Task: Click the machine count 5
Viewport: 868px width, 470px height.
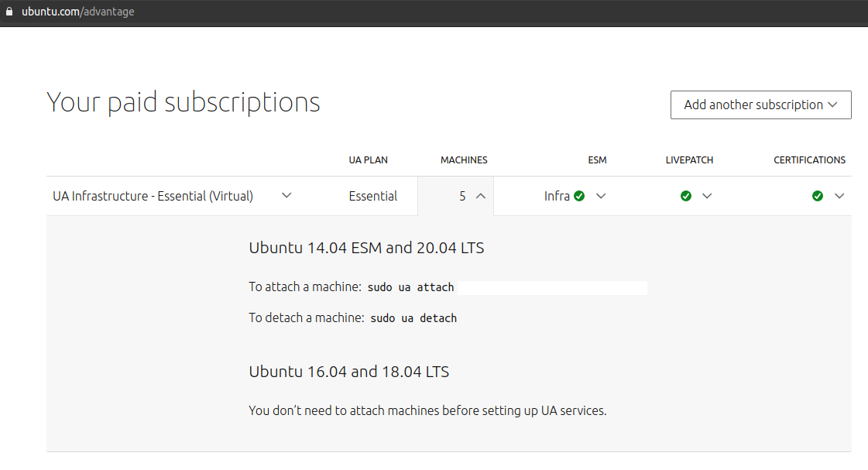Action: point(462,196)
